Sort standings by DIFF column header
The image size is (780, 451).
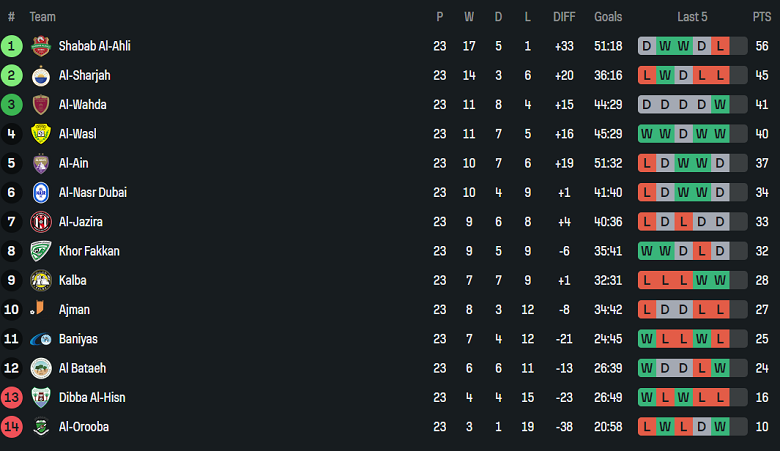pyautogui.click(x=564, y=17)
